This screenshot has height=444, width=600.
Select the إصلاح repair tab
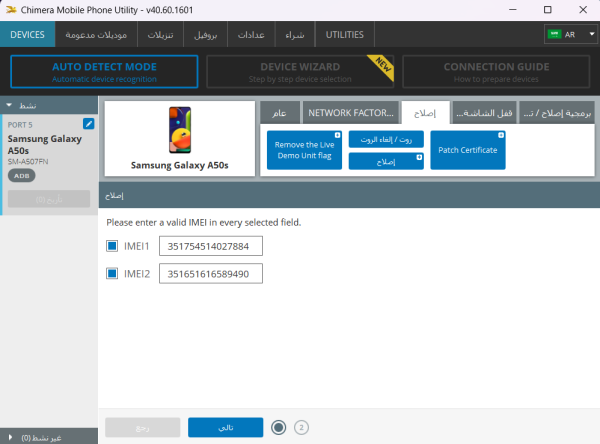(x=425, y=113)
